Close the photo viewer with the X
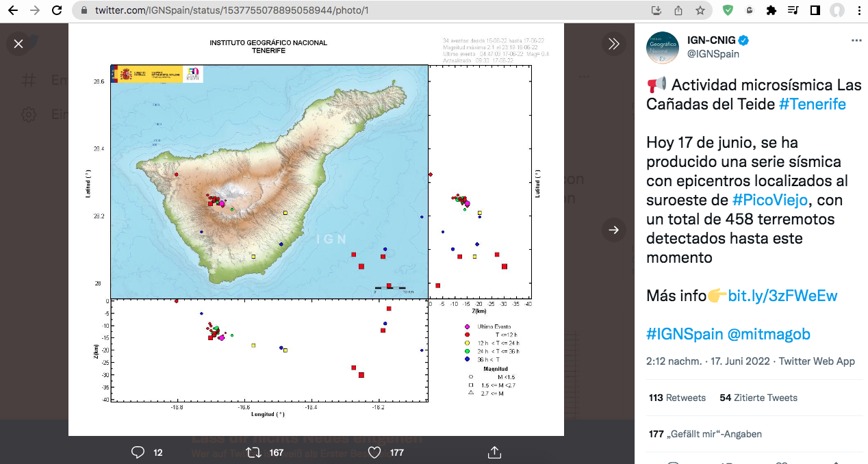The image size is (868, 464). coord(18,44)
